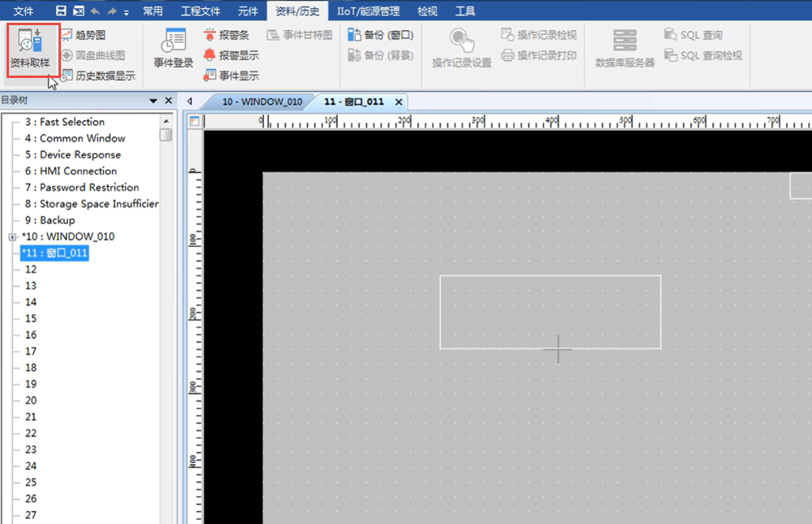Open the 历史数据显示 history data display tool
This screenshot has width=812, height=524.
(97, 76)
